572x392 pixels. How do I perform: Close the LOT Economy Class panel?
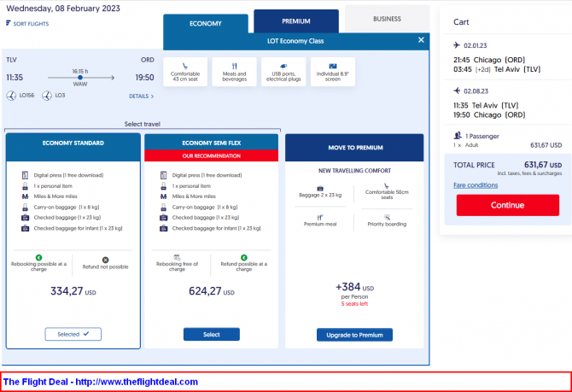point(421,40)
